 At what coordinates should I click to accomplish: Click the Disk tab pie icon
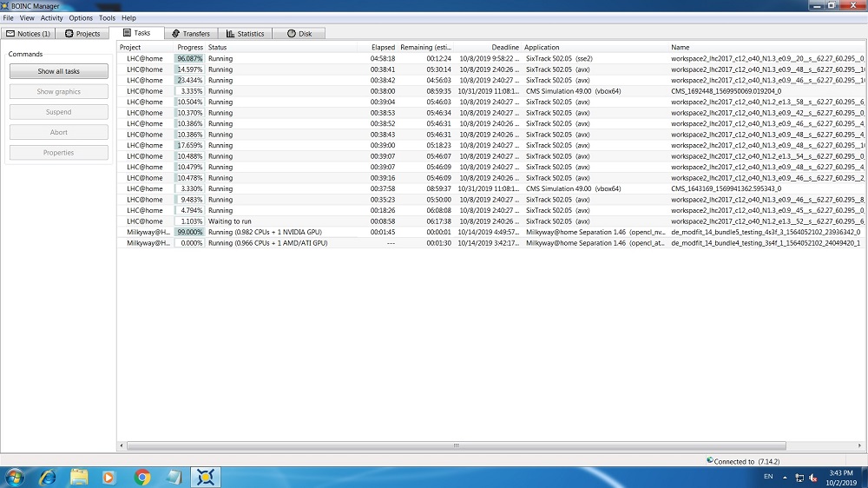point(291,34)
